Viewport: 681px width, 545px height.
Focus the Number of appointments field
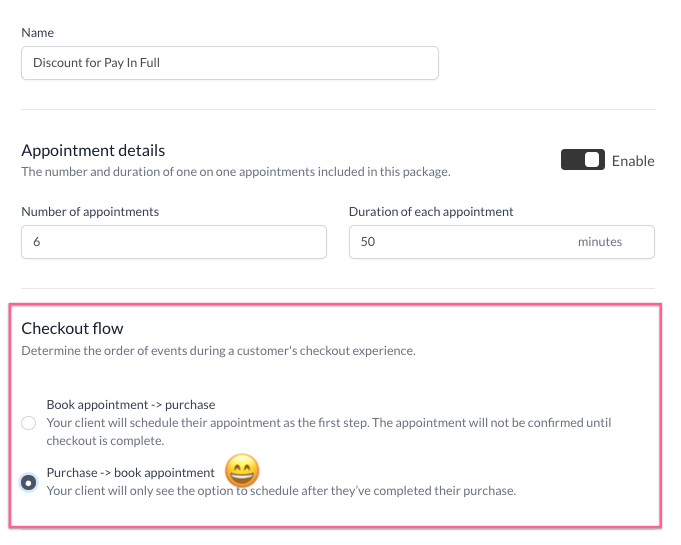(173, 242)
